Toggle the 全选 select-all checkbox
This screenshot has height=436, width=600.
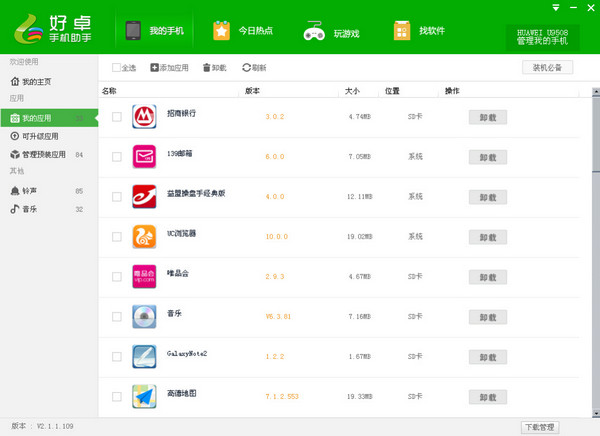point(116,68)
